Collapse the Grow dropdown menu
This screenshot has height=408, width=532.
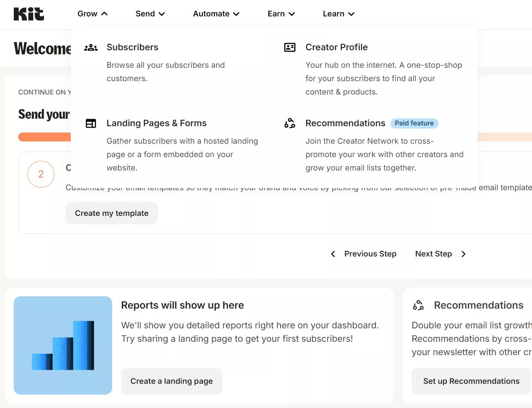click(92, 14)
